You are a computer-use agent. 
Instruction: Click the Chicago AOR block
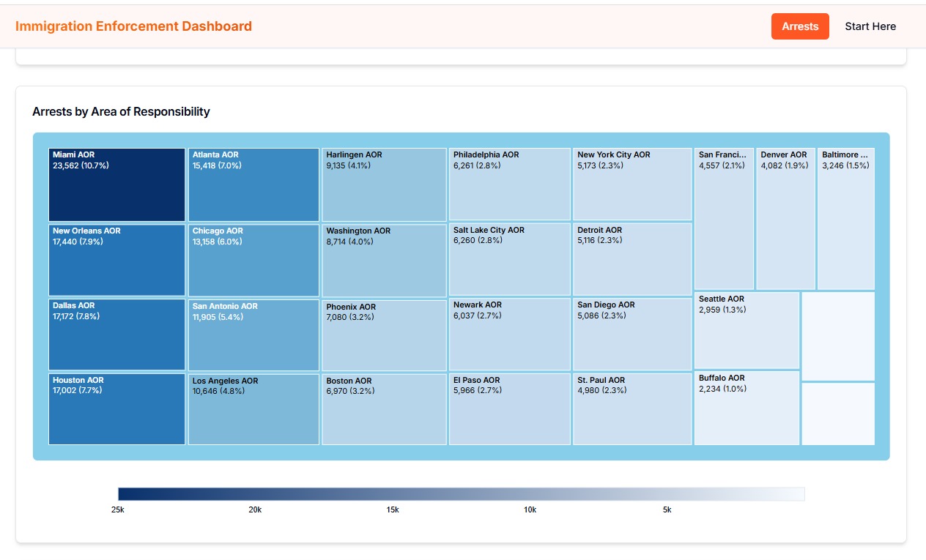pyautogui.click(x=253, y=260)
